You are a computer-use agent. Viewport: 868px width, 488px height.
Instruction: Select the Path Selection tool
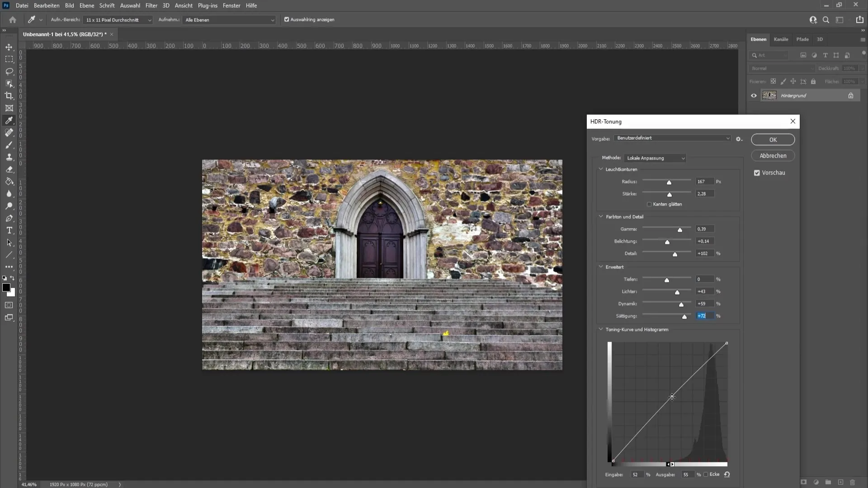pyautogui.click(x=9, y=243)
